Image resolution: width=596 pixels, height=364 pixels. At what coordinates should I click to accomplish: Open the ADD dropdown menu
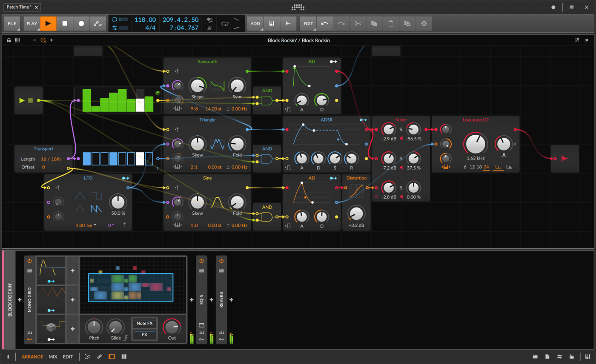255,23
